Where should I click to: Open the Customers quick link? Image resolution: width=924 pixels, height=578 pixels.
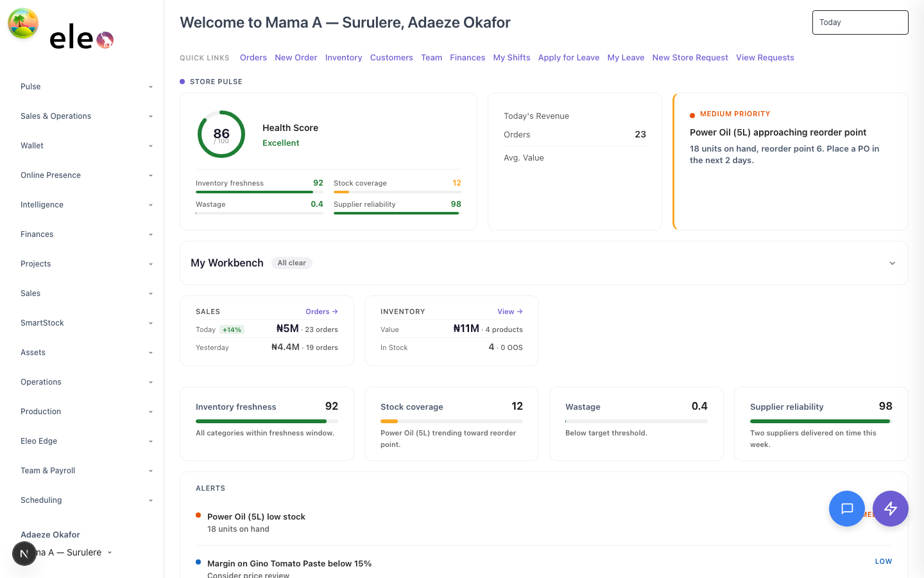point(391,58)
